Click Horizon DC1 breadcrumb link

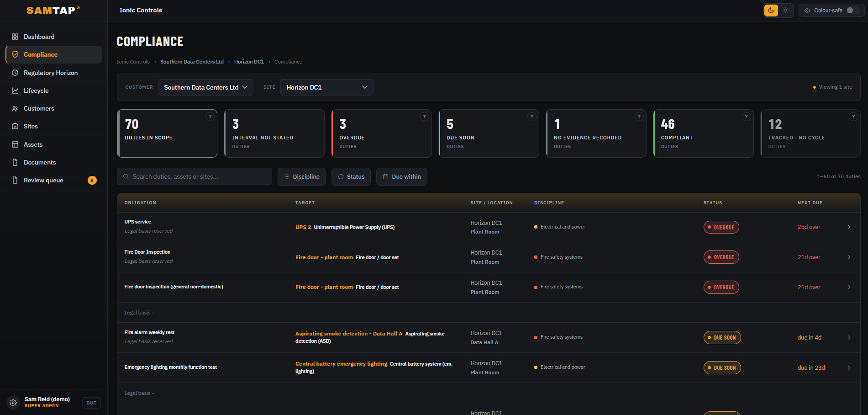[249, 62]
